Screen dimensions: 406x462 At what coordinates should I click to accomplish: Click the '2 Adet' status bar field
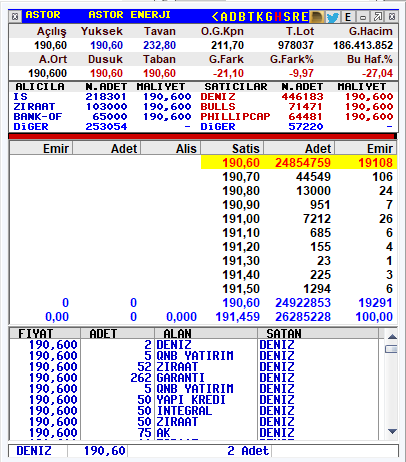200,451
